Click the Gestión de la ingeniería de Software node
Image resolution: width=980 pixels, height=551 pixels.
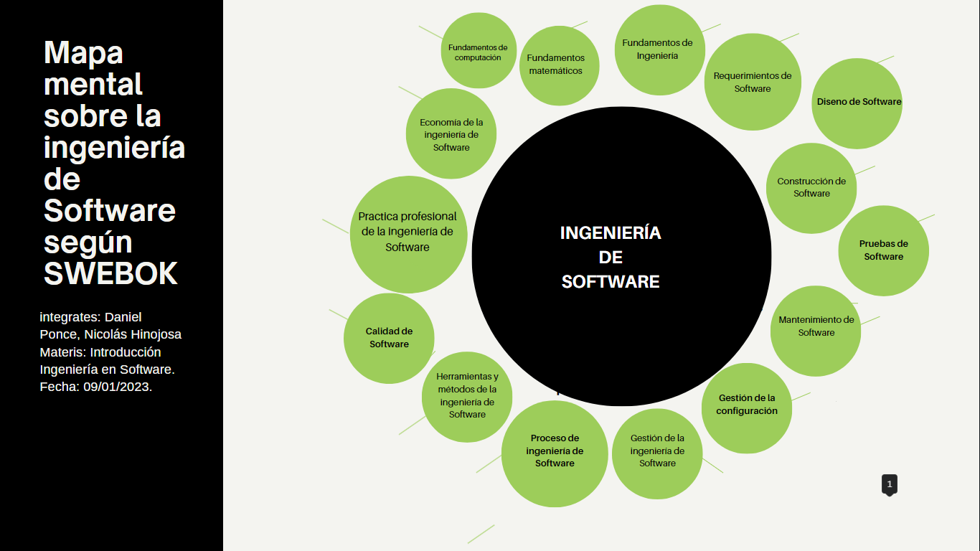coord(657,452)
